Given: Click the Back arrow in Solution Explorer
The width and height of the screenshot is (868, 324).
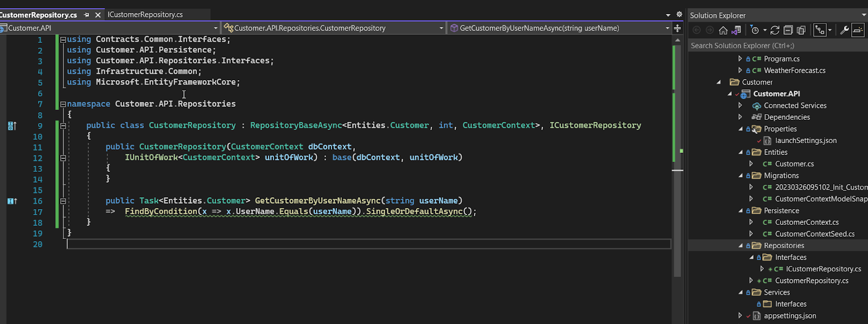Looking at the screenshot, I should [697, 30].
